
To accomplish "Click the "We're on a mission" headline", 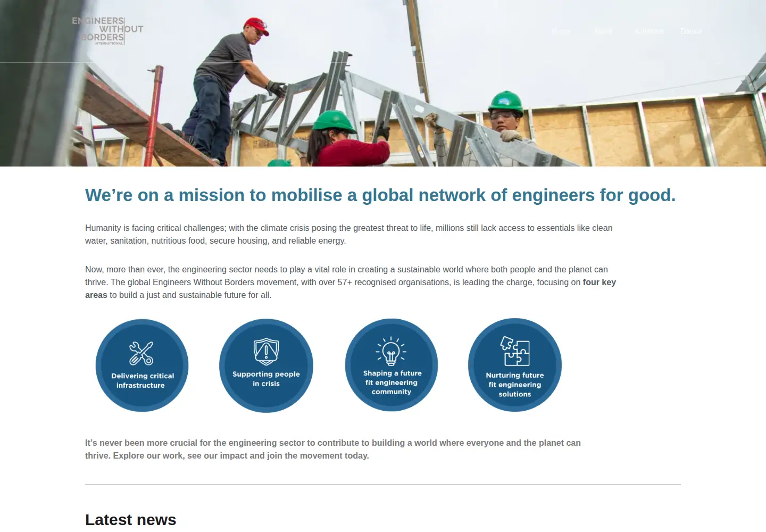I will pyautogui.click(x=380, y=195).
